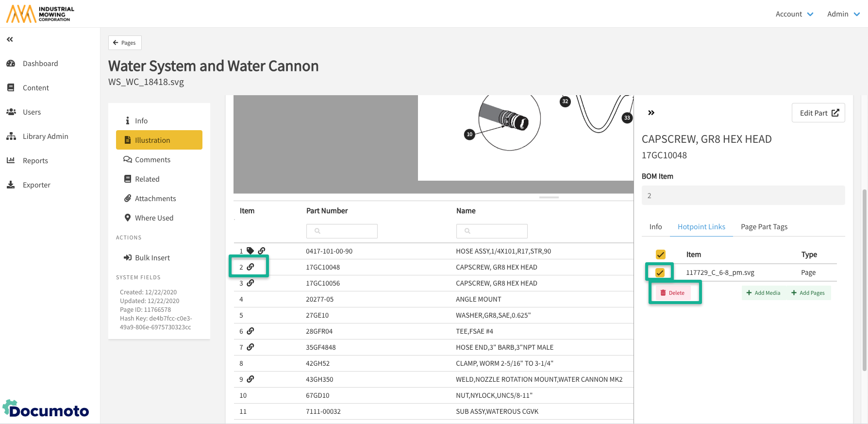Click the Part Number search field
Screen dimensions: 868x424
coord(342,231)
